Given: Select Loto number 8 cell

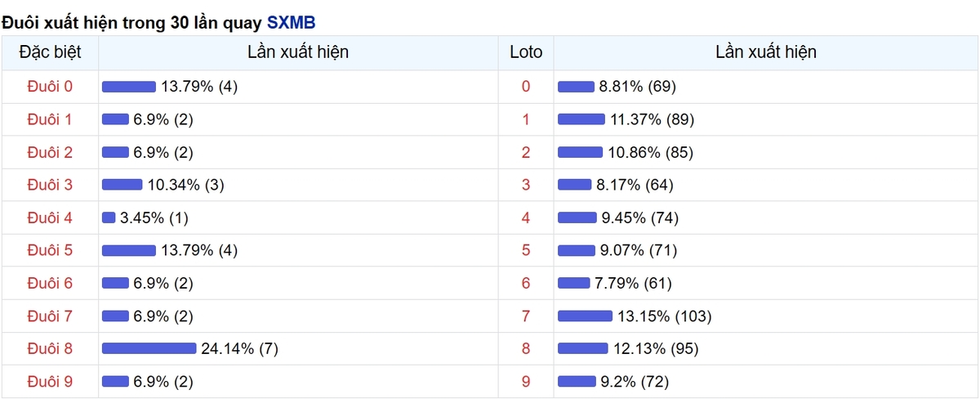Looking at the screenshot, I should coord(526,349).
